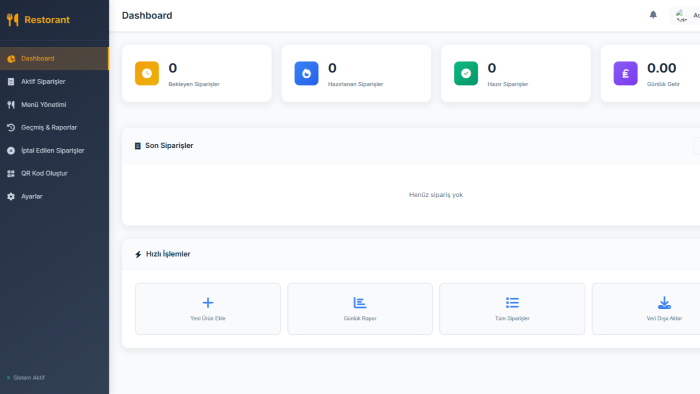Click the Son Siparişler heading

pyautogui.click(x=169, y=145)
